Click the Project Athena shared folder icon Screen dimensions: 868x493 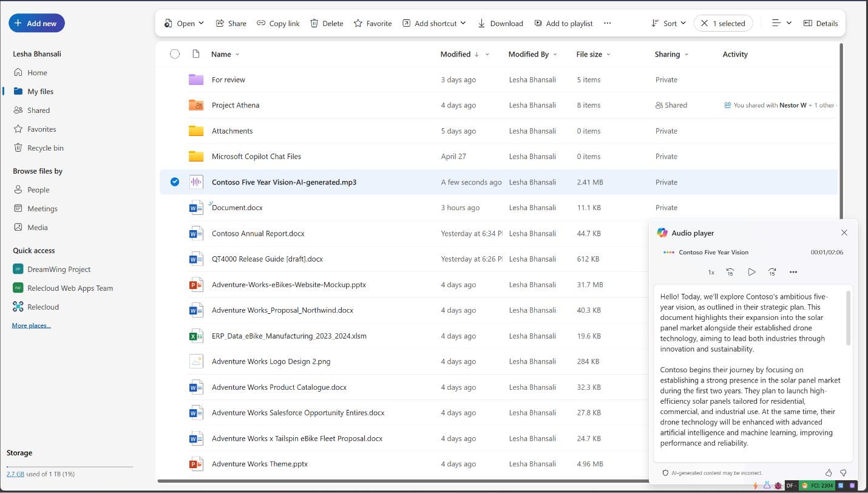pos(196,105)
